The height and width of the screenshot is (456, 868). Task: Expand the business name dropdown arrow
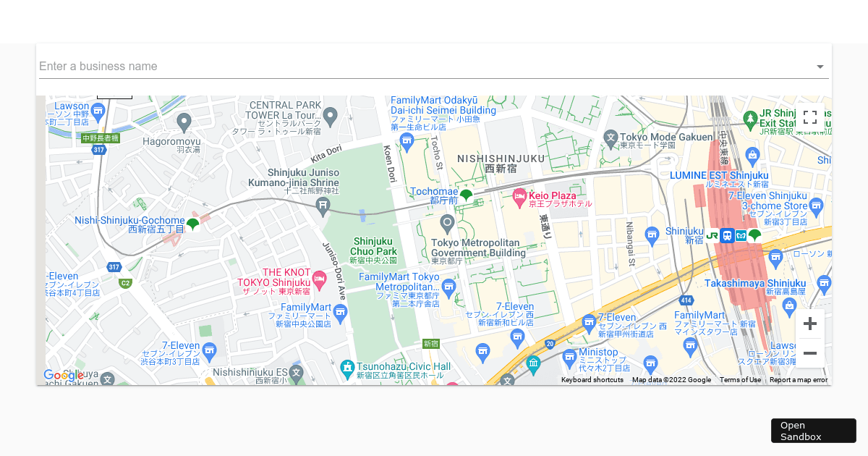820,67
